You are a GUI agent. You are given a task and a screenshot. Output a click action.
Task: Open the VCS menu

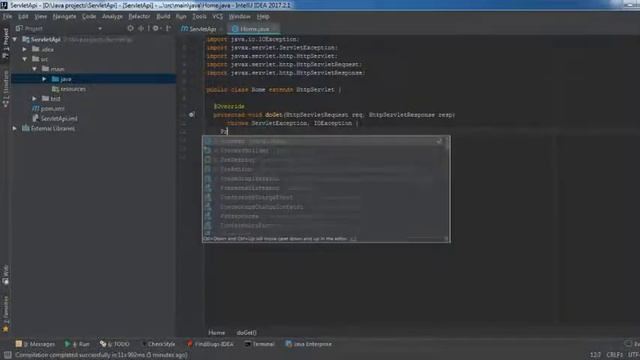218,17
